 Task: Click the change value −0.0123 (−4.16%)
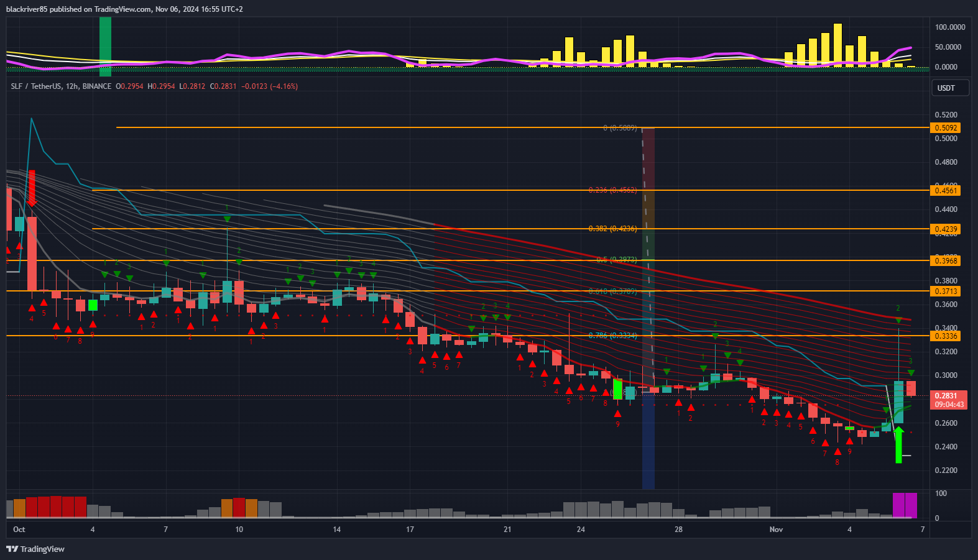point(269,86)
